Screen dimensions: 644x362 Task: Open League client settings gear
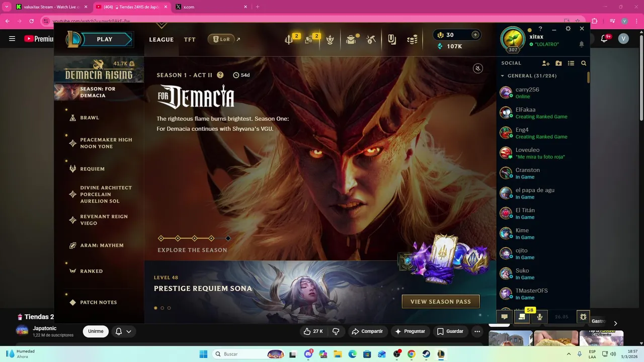tap(568, 29)
